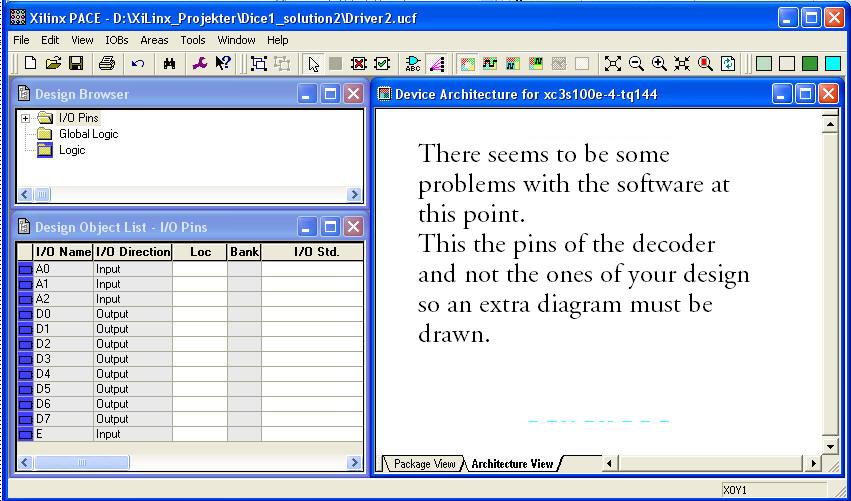Viewport: 851px width, 501px height.
Task: Open Find with the binoculars icon
Action: point(169,64)
